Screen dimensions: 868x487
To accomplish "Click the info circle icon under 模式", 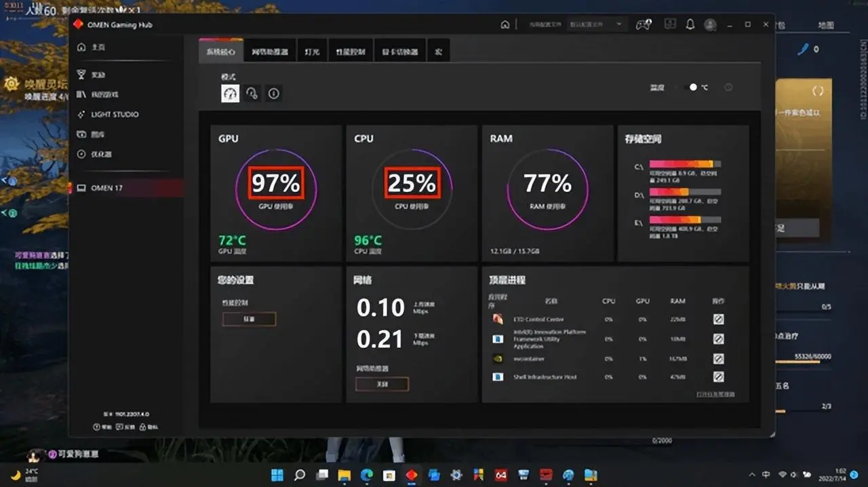I will [x=273, y=94].
